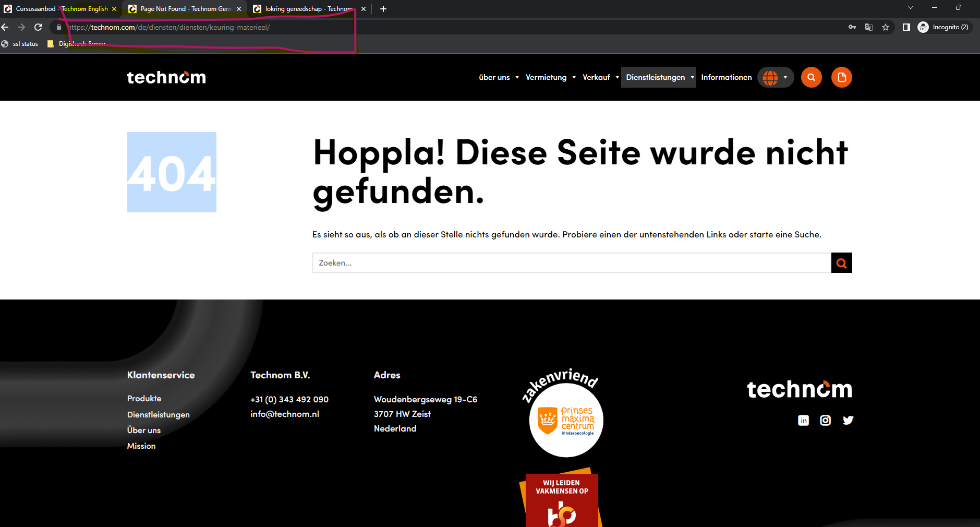Open Produkte link in footer
The width and height of the screenshot is (980, 527).
coord(144,399)
